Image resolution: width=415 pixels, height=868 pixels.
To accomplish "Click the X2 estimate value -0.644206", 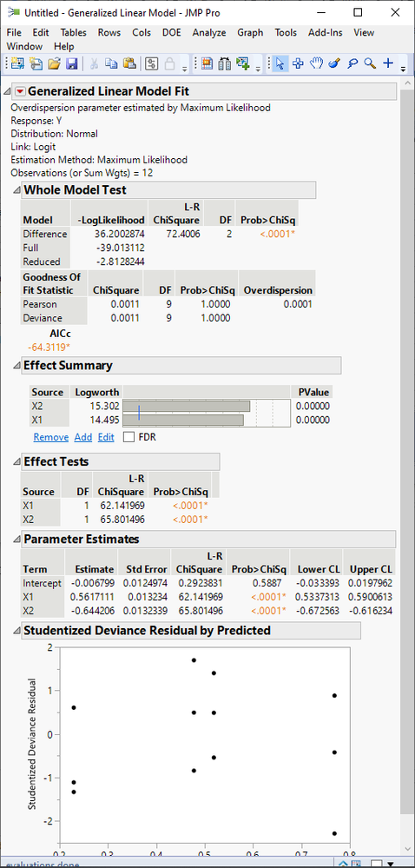I will coord(92,611).
